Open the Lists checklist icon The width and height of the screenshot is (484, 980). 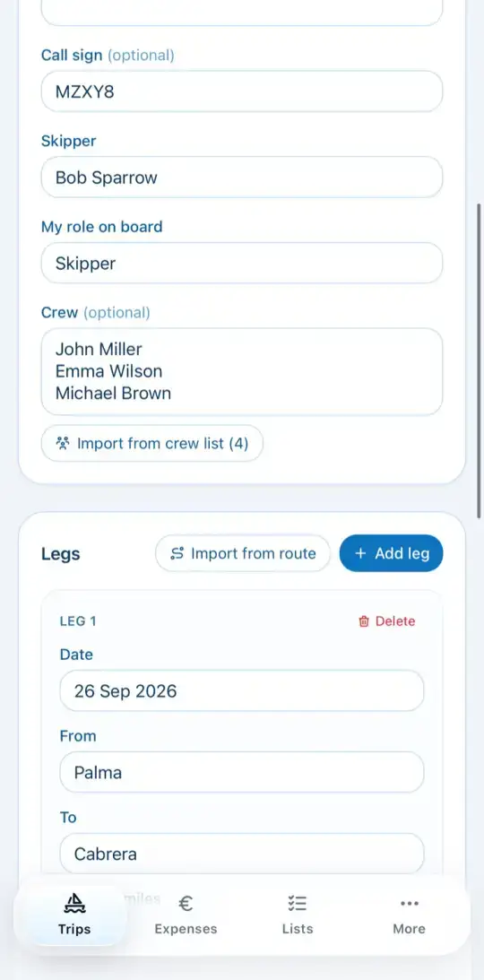297,903
